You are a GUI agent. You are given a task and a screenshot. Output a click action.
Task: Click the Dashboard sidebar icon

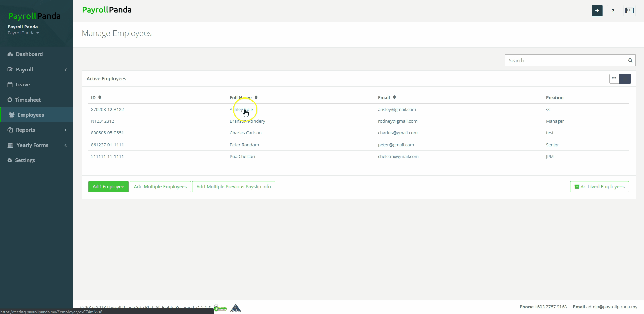coord(10,54)
